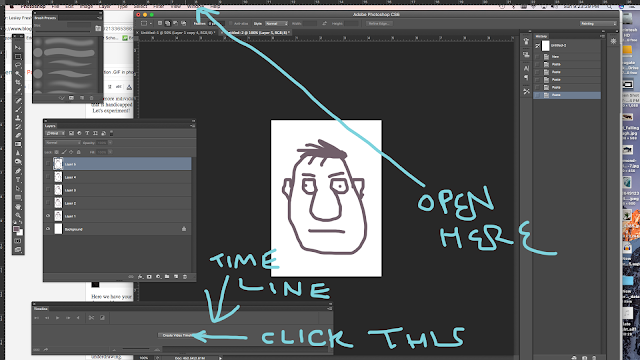Click the Add to selection icon in options bar
Screen dimensions: 640x360
[167, 23]
